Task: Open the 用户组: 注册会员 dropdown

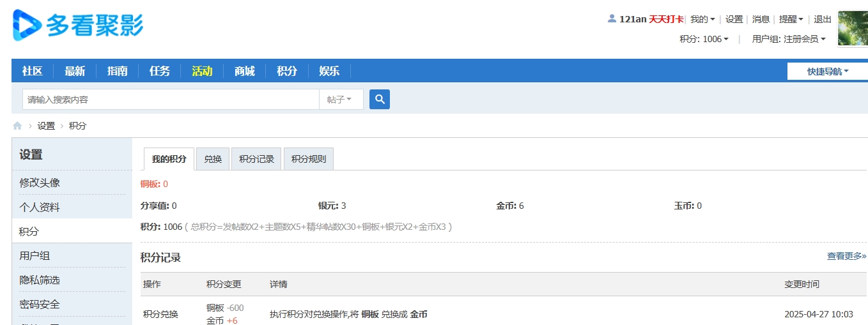Action: (788, 39)
